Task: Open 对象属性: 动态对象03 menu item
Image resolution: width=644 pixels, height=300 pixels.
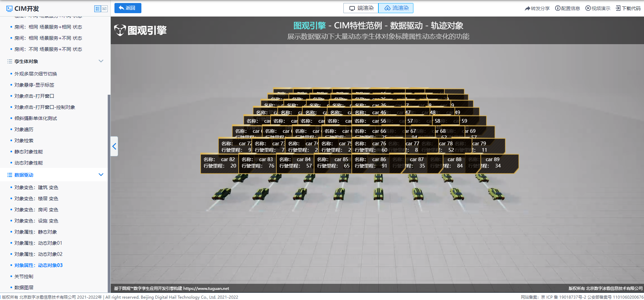Action: [x=38, y=265]
